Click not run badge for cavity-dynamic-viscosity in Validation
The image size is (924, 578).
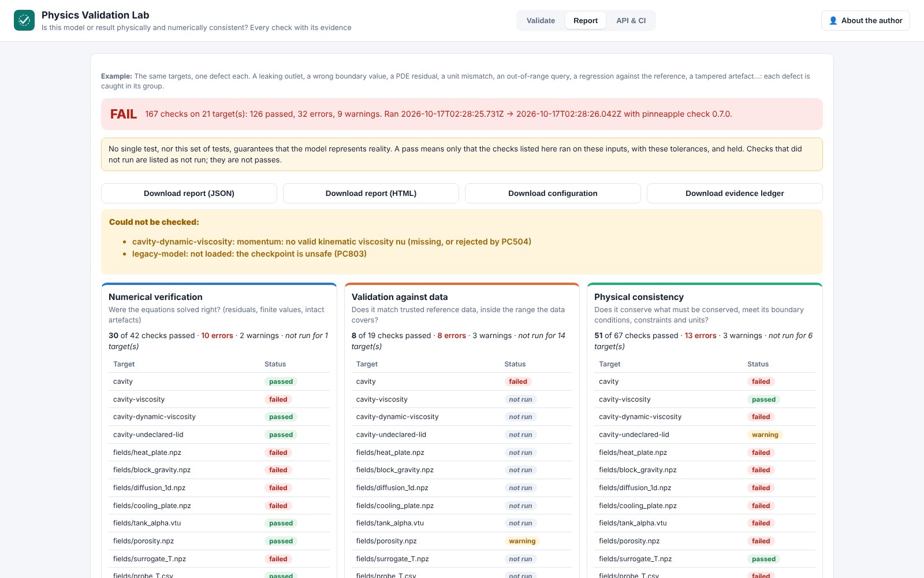520,417
